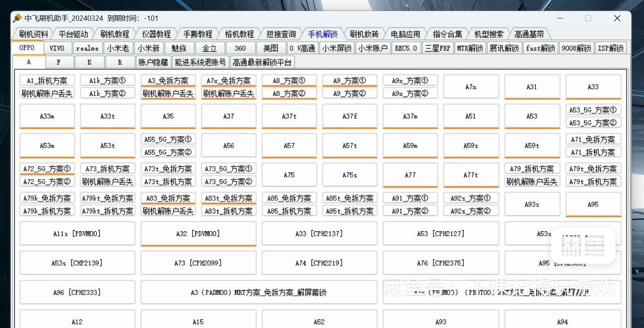Image resolution: width=644 pixels, height=328 pixels.
Task: Choose the A74 [CPH2219] button
Action: point(319,263)
